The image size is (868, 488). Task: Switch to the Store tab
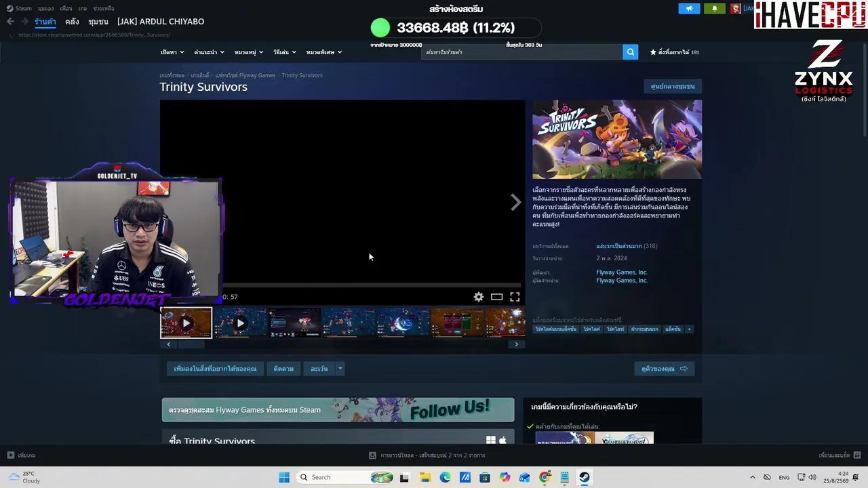45,22
